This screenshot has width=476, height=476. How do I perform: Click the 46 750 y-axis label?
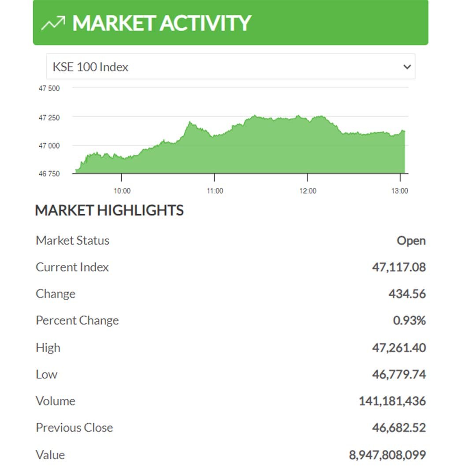point(49,174)
